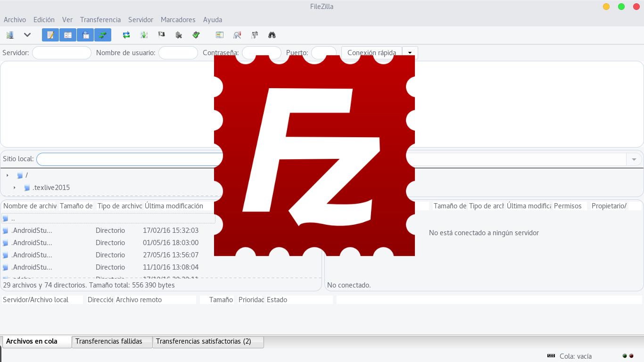Switch to the Archivos en cola tab
644x362 pixels.
[x=37, y=342]
